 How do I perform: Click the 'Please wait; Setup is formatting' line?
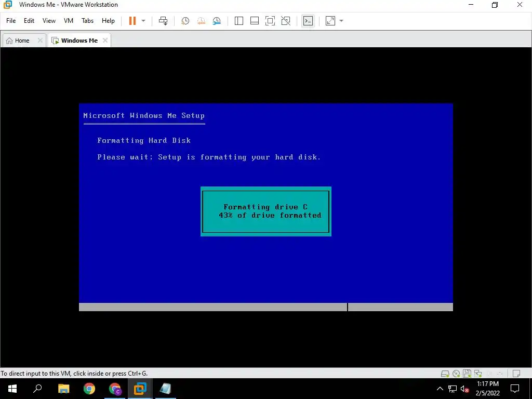(x=209, y=157)
